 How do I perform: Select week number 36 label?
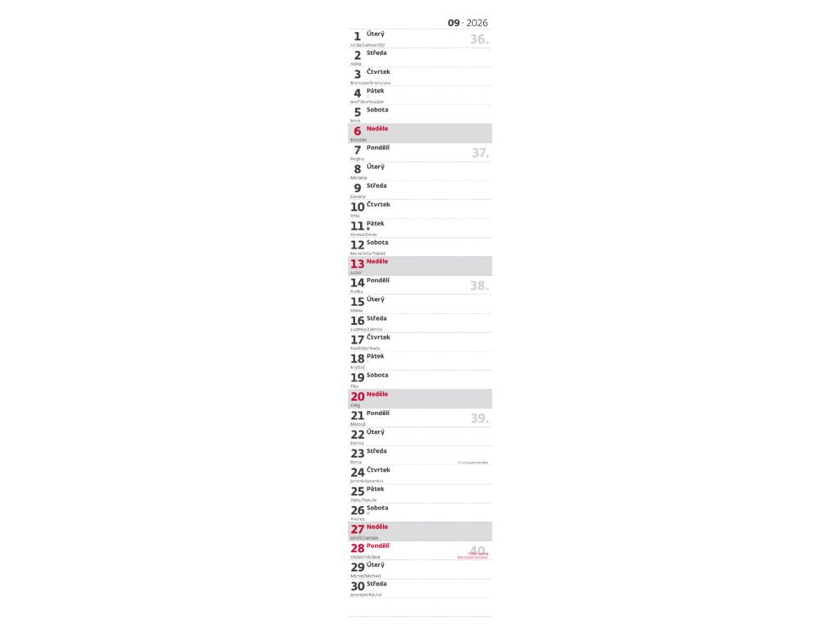(x=479, y=39)
